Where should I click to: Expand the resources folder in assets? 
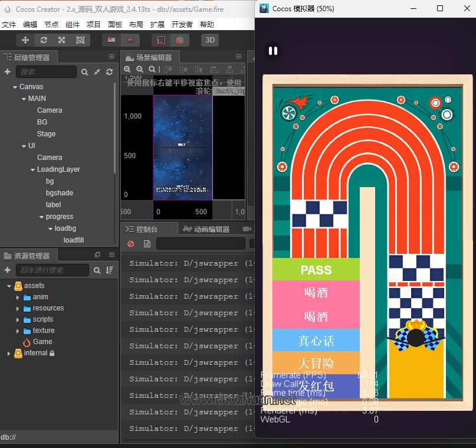18,308
